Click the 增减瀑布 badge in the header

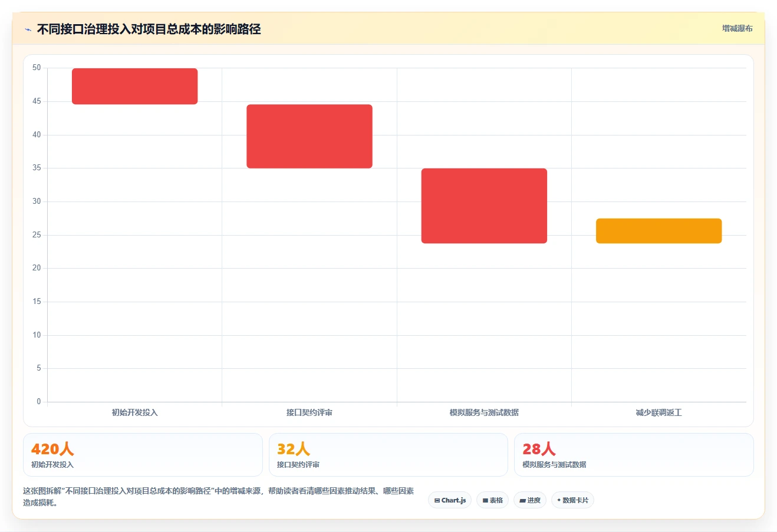click(x=737, y=28)
